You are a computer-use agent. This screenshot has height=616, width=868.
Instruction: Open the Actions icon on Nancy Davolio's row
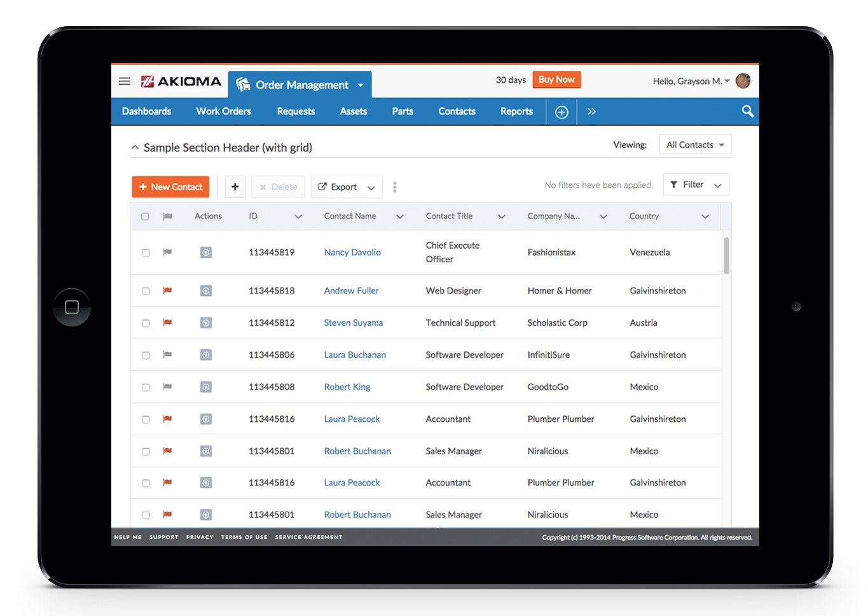tap(205, 252)
